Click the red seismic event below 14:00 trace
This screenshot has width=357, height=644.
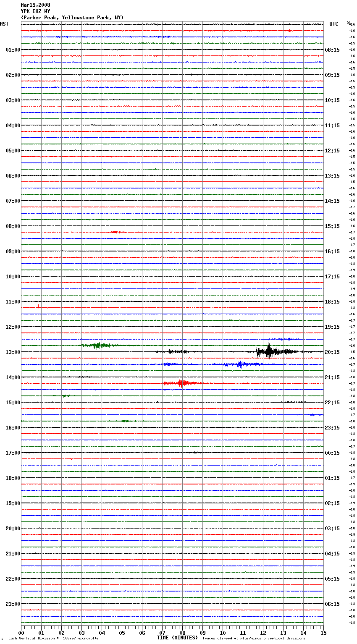[x=181, y=383]
